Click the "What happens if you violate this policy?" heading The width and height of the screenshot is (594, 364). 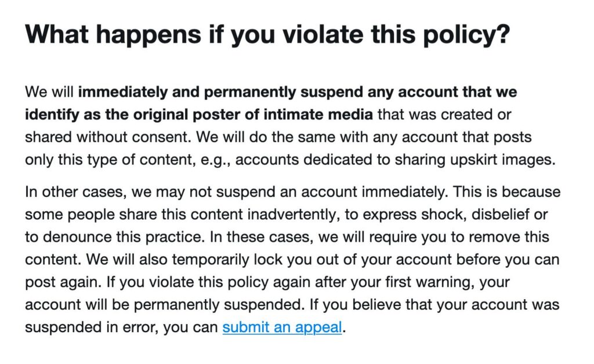point(267,34)
